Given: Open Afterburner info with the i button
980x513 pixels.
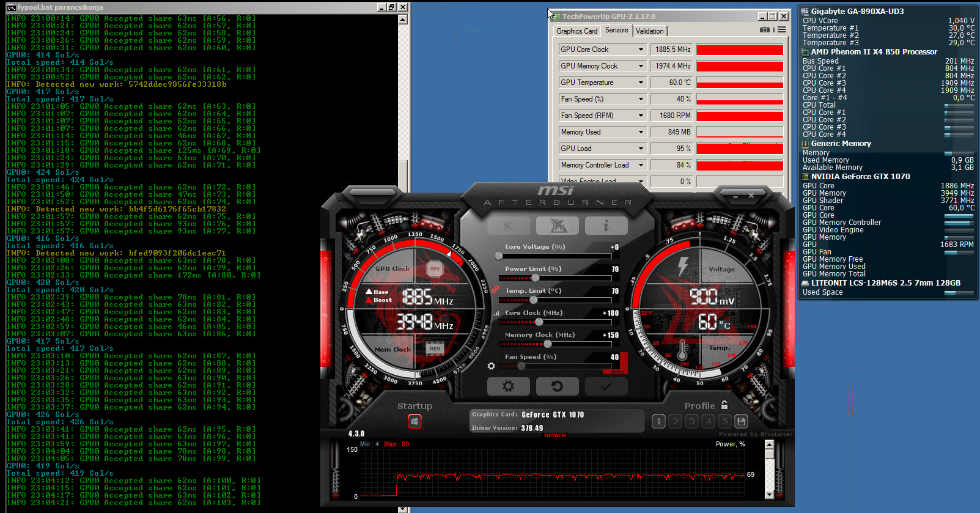Looking at the screenshot, I should pos(606,226).
